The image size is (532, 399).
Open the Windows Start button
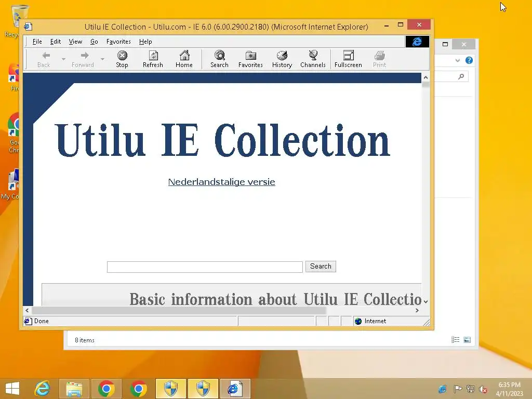tap(12, 389)
